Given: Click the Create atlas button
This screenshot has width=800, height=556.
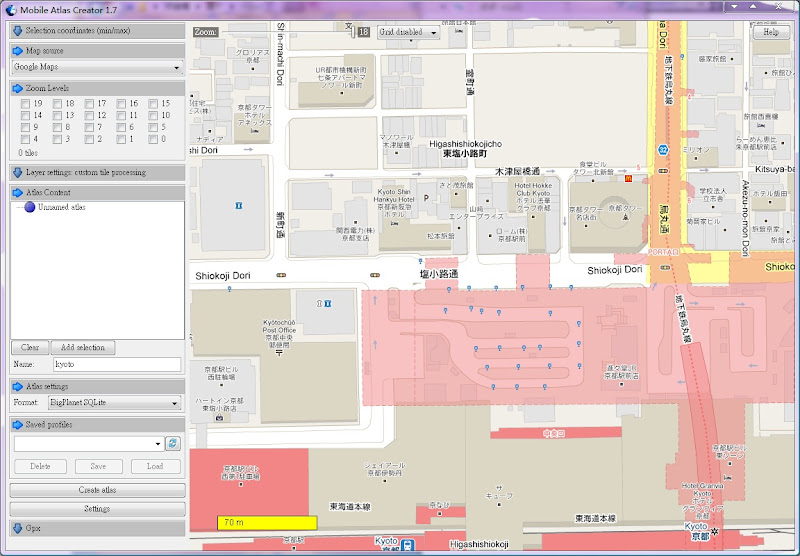Looking at the screenshot, I should [x=97, y=490].
